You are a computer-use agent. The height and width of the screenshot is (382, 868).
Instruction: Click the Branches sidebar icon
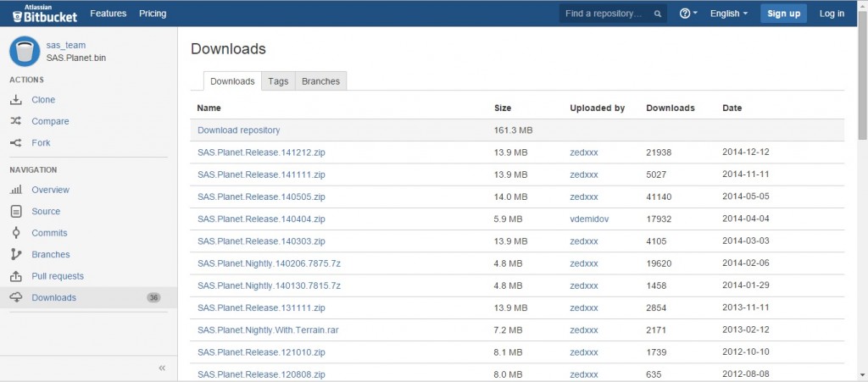pos(16,254)
